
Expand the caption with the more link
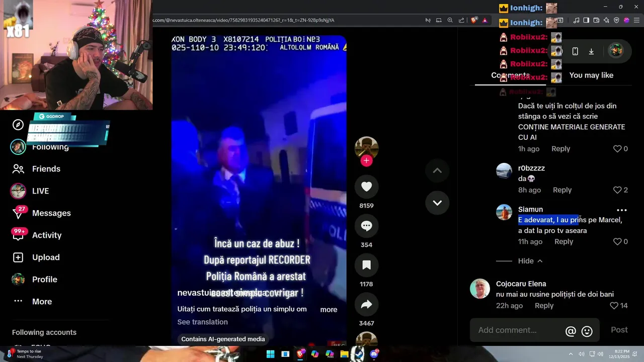329,310
